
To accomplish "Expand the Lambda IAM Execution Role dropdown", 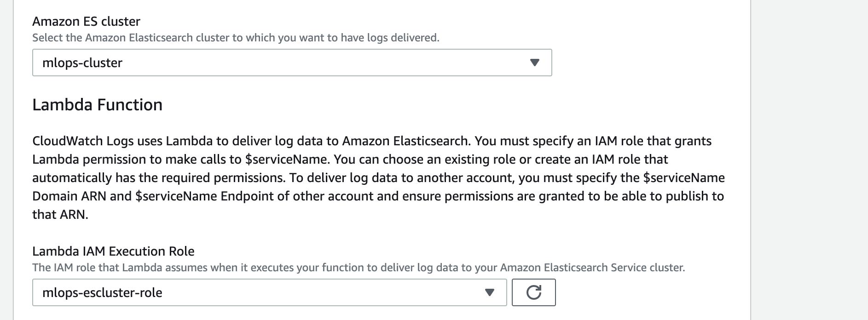I will tap(269, 292).
